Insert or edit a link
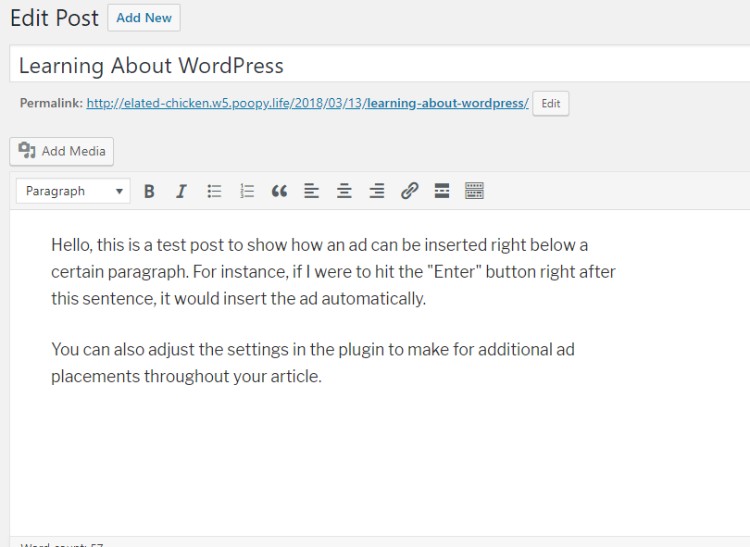Image resolution: width=750 pixels, height=547 pixels. point(409,191)
